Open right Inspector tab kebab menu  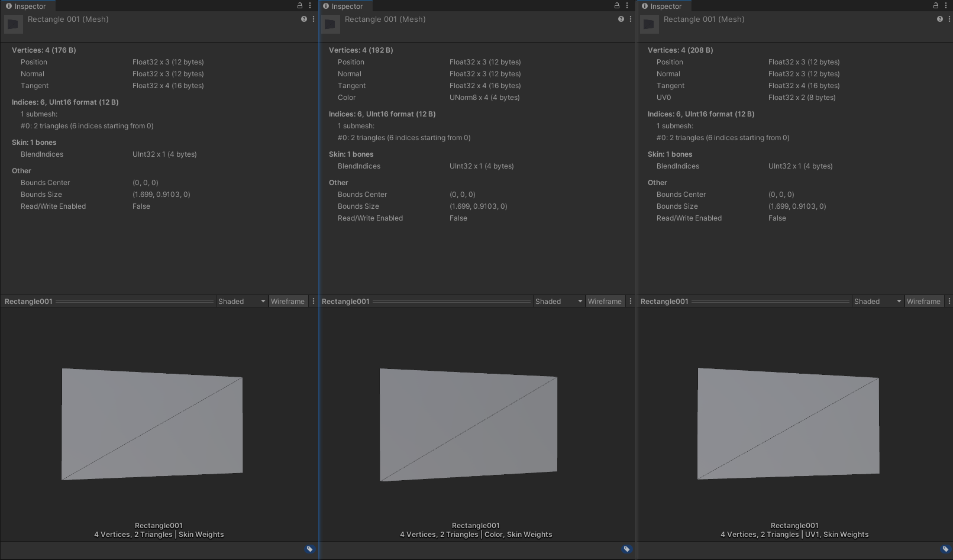[946, 5]
